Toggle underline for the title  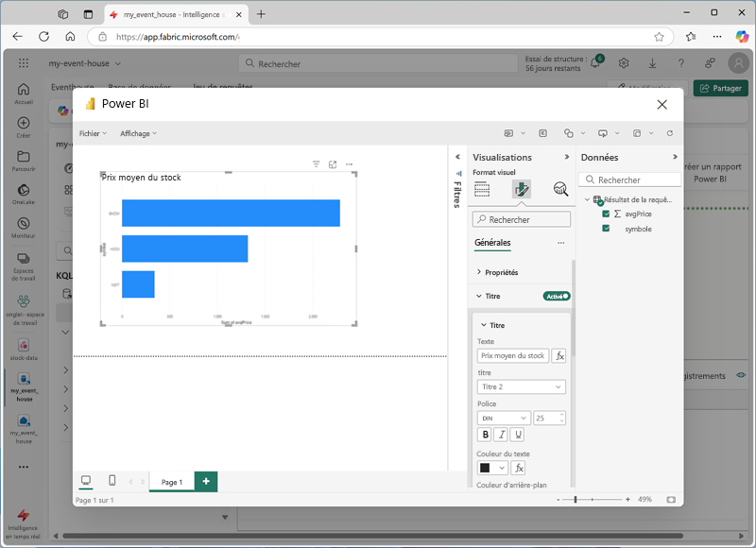(518, 435)
